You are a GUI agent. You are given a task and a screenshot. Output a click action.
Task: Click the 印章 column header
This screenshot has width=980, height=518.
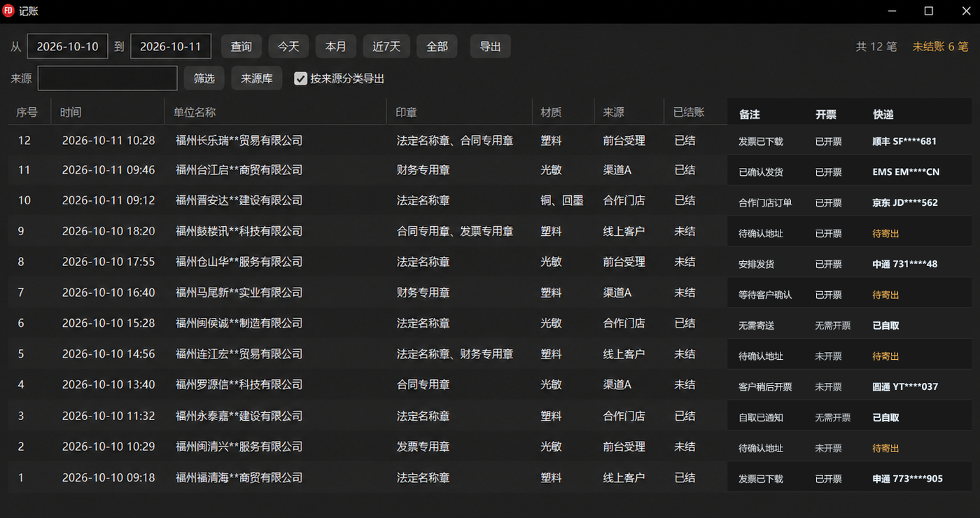click(406, 112)
